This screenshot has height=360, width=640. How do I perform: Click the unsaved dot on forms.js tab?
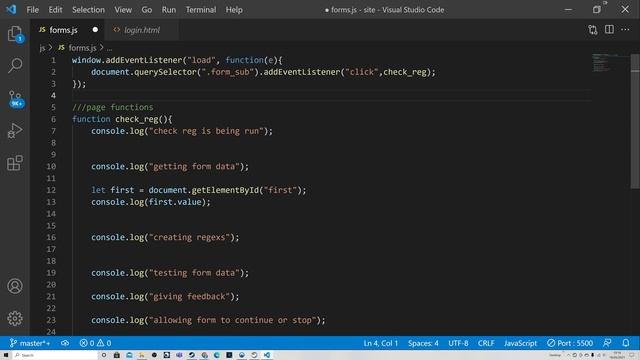[95, 30]
